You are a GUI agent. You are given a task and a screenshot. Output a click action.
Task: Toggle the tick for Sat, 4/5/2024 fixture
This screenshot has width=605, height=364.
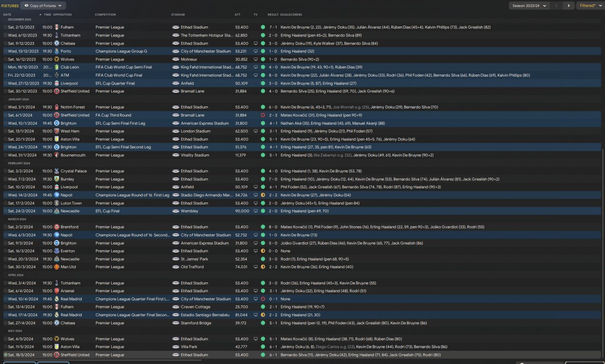6,339
